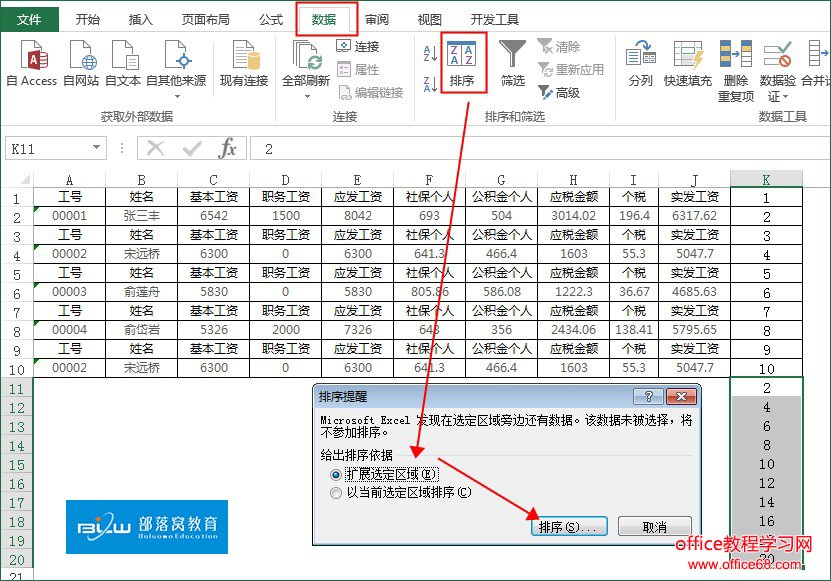Click the sort ascending A-Z icon
The width and height of the screenshot is (831, 581).
[430, 53]
